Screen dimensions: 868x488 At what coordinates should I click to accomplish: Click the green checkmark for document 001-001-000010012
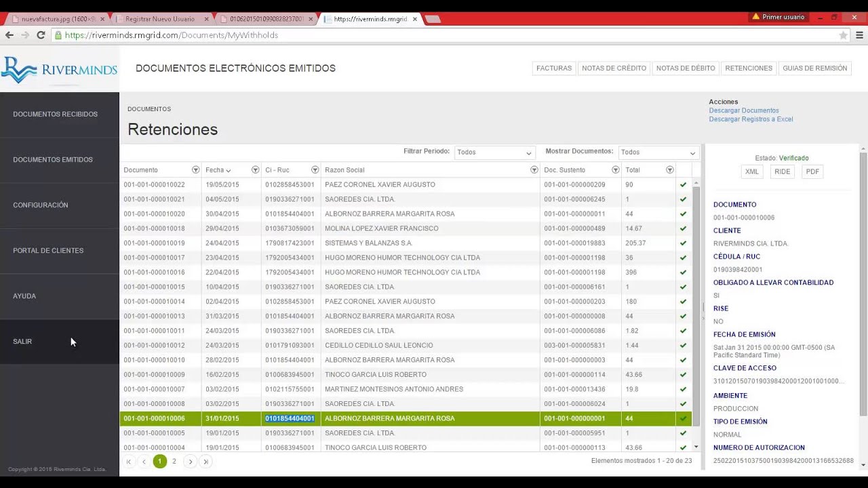[683, 346]
